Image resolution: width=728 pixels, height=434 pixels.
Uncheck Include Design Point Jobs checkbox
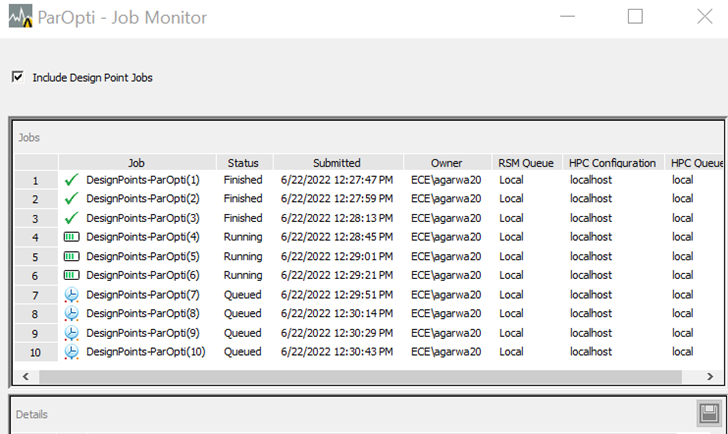click(x=18, y=77)
